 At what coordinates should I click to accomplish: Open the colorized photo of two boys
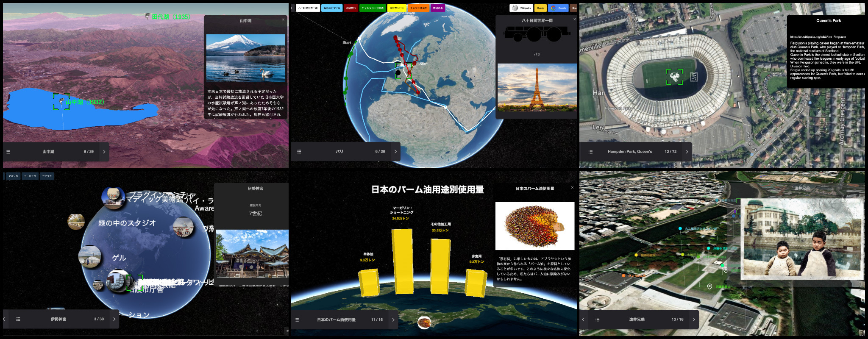(x=802, y=239)
